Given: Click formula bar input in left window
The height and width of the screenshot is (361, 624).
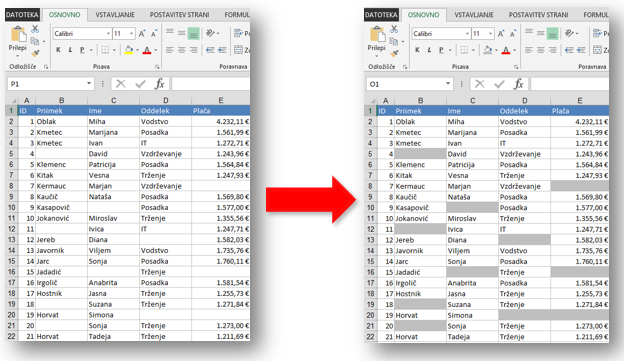Looking at the screenshot, I should pos(211,84).
